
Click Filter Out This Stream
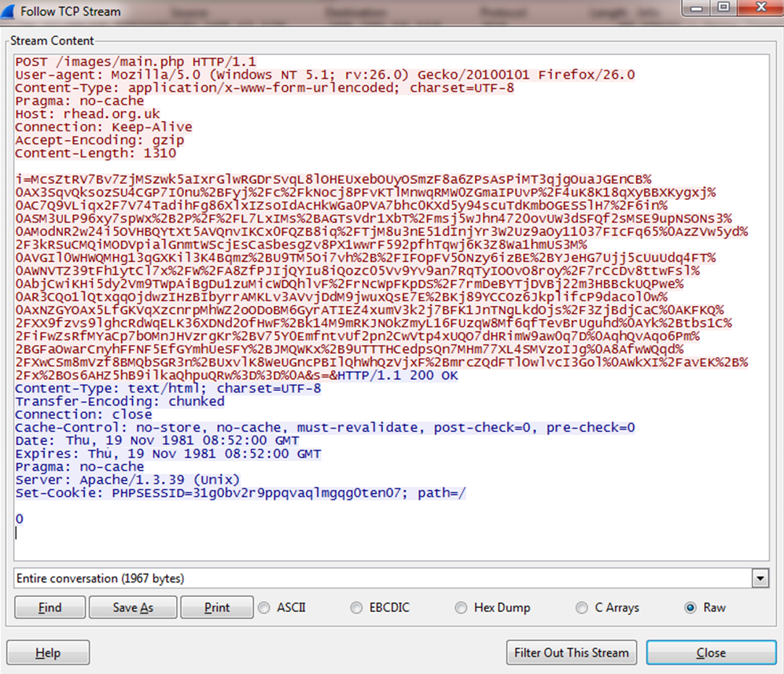[x=572, y=653]
